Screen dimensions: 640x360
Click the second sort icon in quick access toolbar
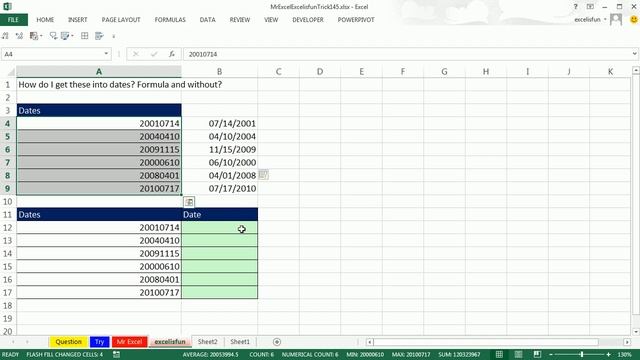19,36
